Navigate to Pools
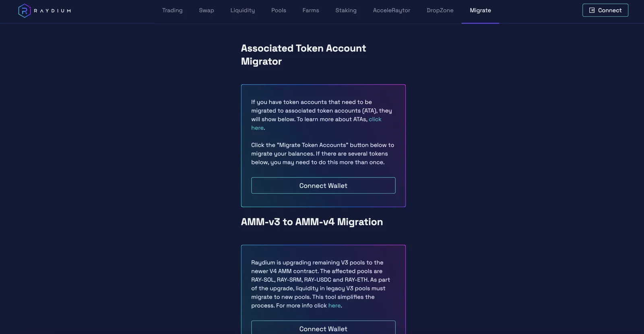The image size is (644, 334). pyautogui.click(x=279, y=10)
